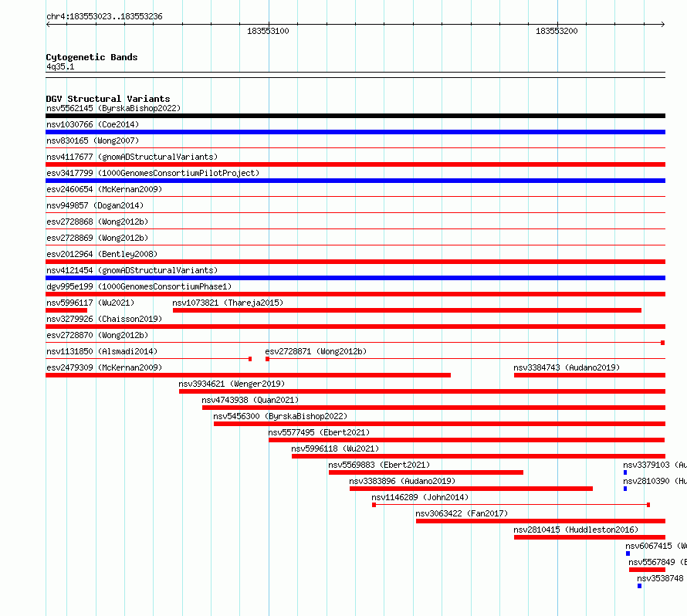
Task: Click the red end square of esv2728870
Action: (x=663, y=343)
